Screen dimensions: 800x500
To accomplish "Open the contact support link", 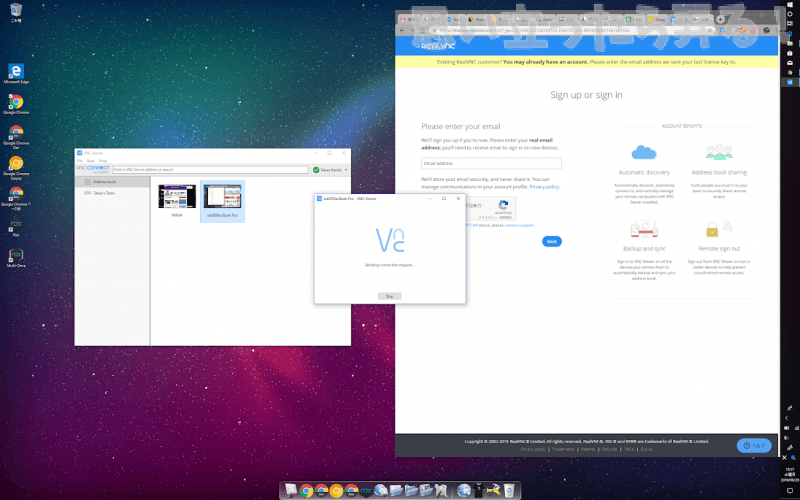I will pyautogui.click(x=519, y=225).
